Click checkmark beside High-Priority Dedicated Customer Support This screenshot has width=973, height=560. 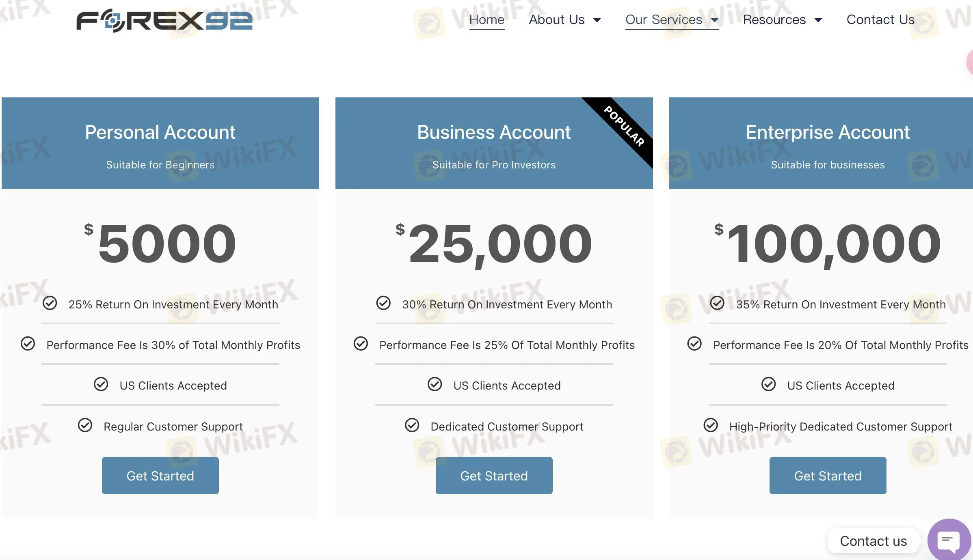(711, 425)
